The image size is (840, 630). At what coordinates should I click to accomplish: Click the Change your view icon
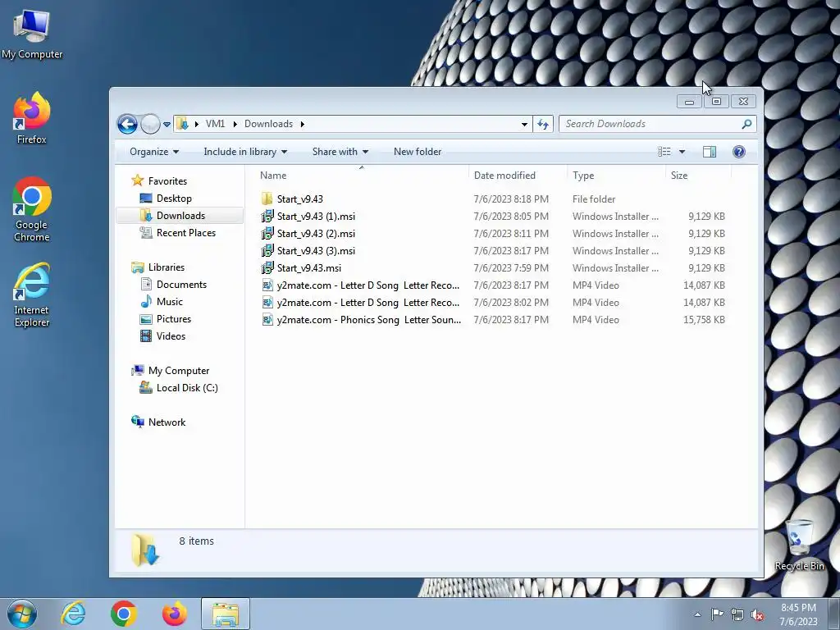[664, 152]
